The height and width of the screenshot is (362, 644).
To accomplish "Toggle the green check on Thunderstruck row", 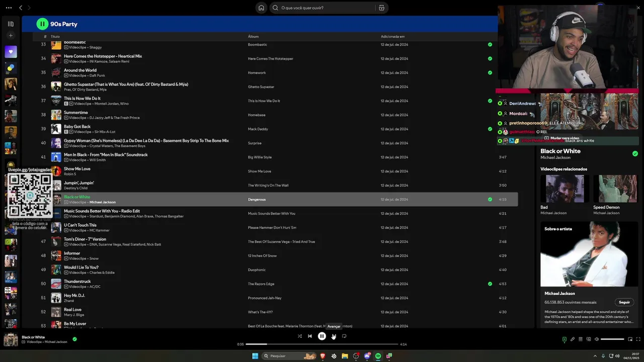I will click(x=490, y=284).
